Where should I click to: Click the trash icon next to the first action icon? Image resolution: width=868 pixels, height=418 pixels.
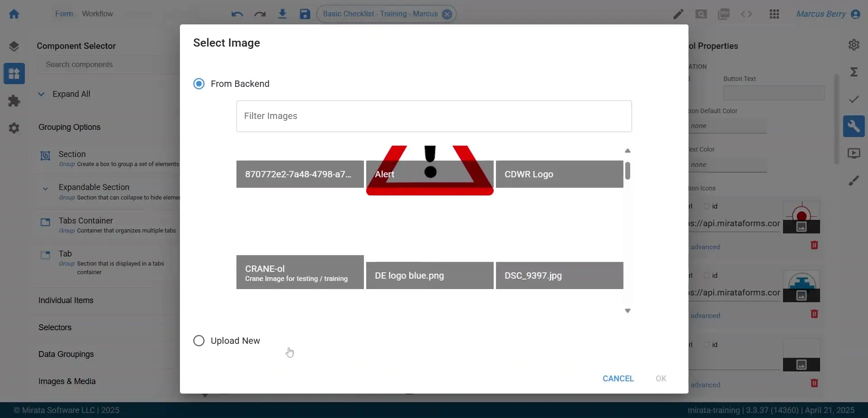coord(815,244)
